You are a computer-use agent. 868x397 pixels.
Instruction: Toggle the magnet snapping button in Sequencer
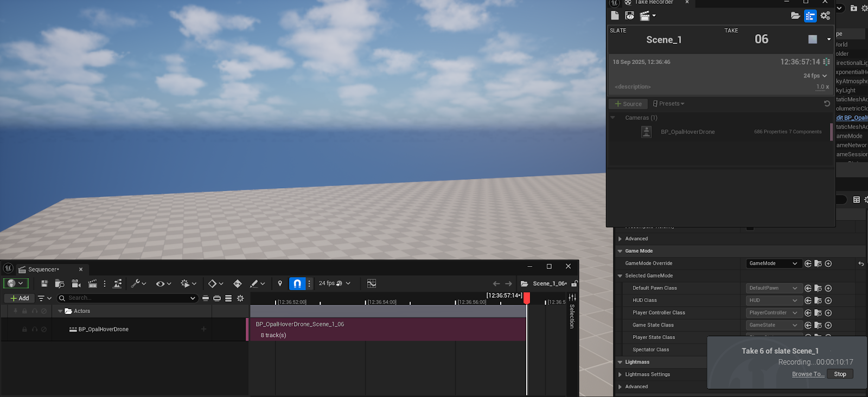click(297, 284)
